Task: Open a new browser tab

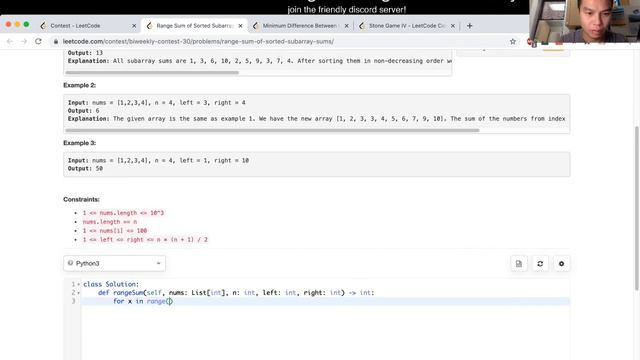Action: (469, 26)
